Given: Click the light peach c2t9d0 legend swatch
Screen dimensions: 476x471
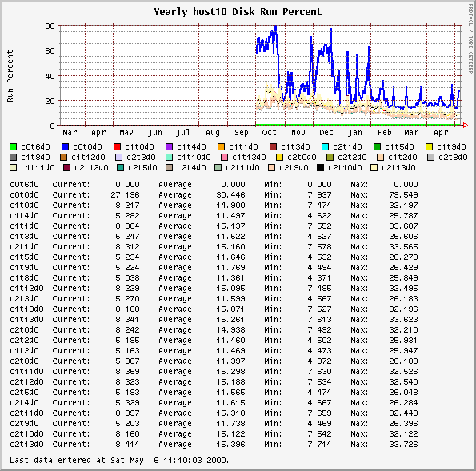Looking at the screenshot, I should click(271, 167).
